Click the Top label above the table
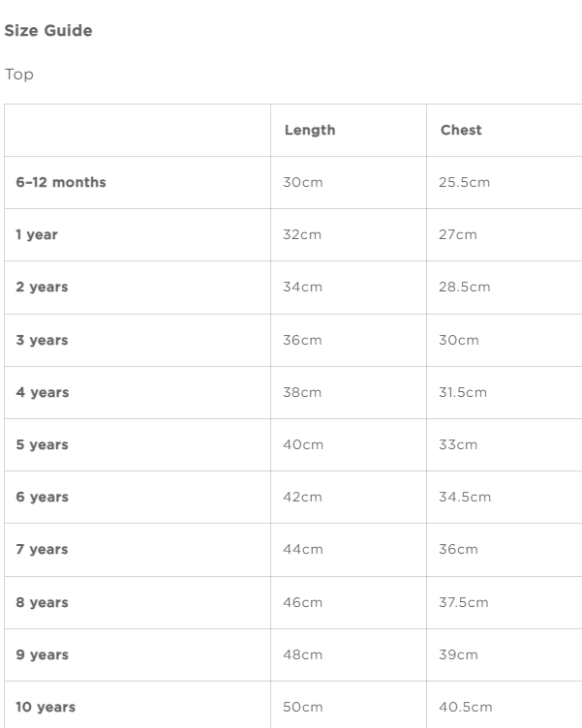The height and width of the screenshot is (728, 582). pyautogui.click(x=19, y=75)
